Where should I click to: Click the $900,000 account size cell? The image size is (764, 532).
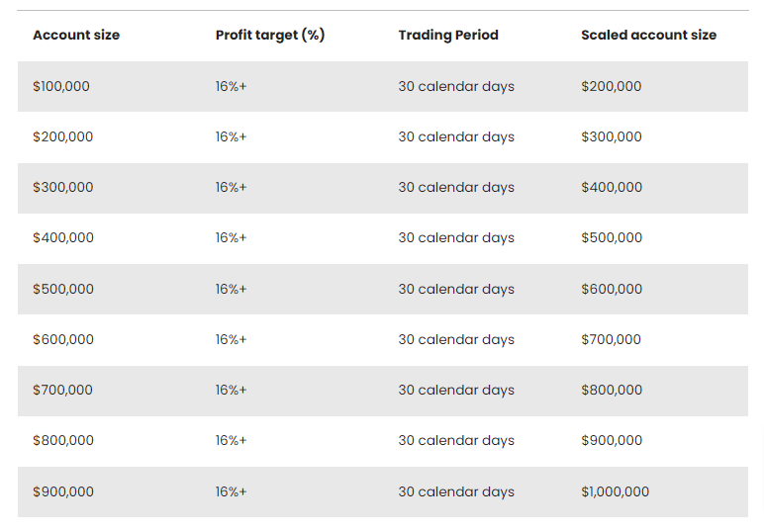pyautogui.click(x=63, y=491)
